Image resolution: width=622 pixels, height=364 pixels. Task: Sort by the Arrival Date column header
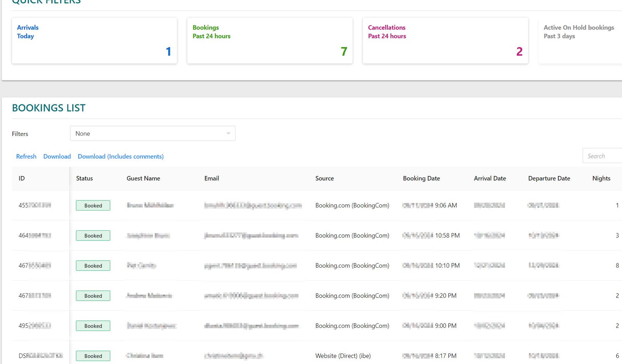coord(490,178)
